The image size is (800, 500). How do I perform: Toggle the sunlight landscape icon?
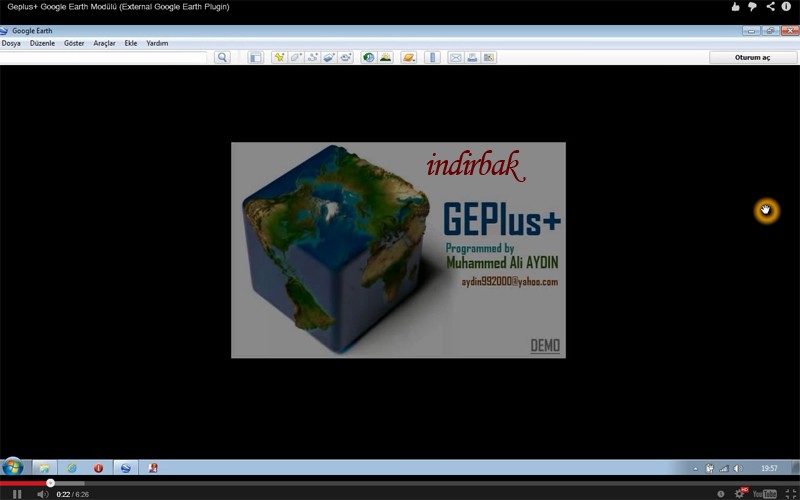pyautogui.click(x=385, y=57)
